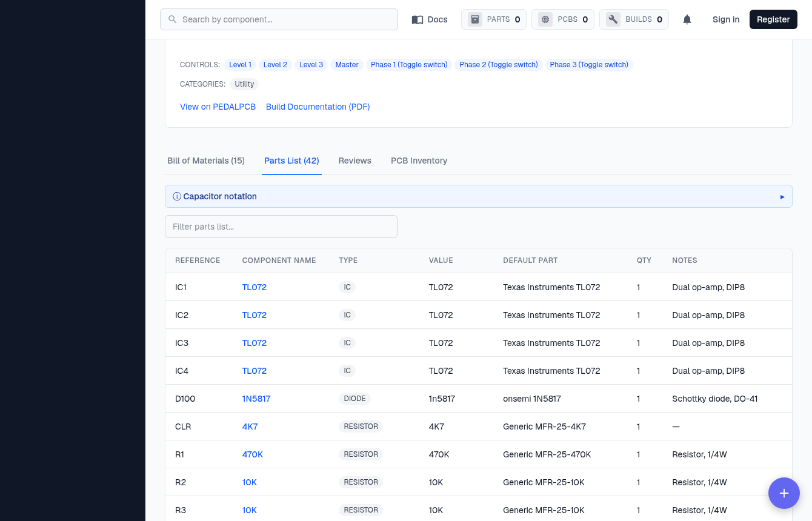This screenshot has height=521, width=812.
Task: Click Phase 3 (Toggle switch) tag
Action: [589, 65]
